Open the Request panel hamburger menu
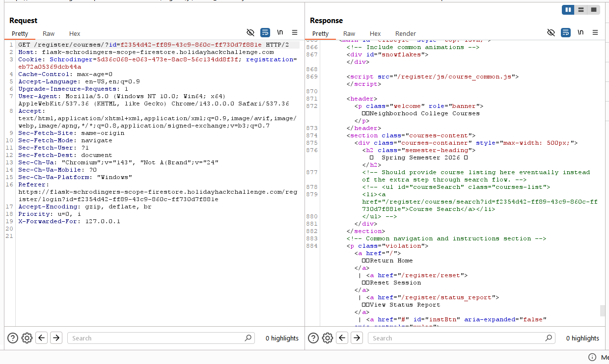Viewport: 609px width, 364px height. 295,32
